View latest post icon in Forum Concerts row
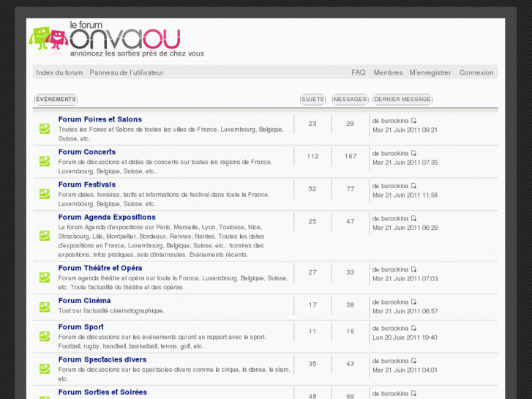 [413, 154]
